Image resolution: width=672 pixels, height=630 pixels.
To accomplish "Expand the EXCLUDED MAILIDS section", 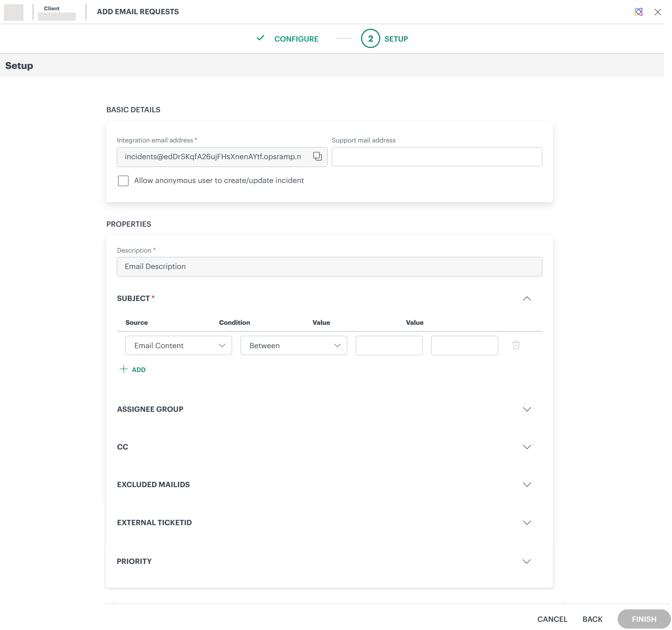I will 527,484.
